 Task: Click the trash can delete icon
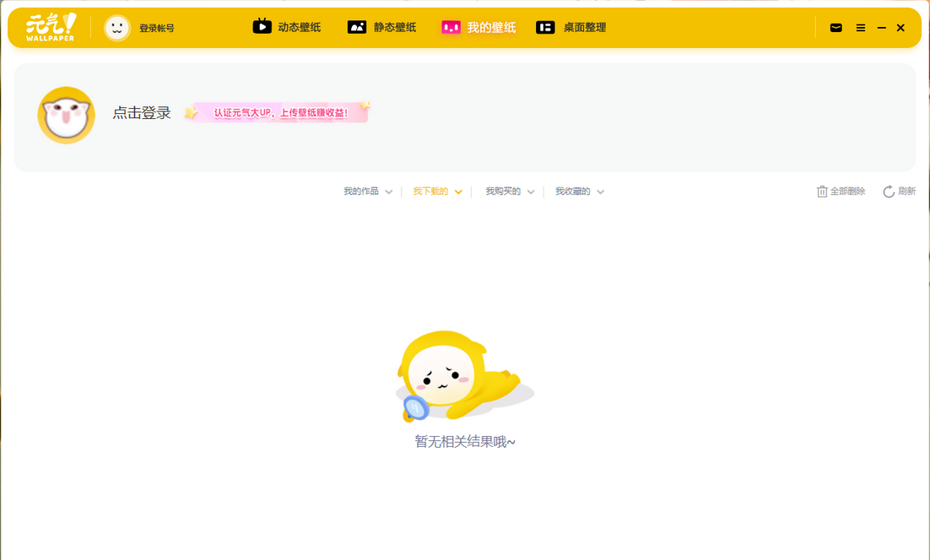pyautogui.click(x=822, y=191)
